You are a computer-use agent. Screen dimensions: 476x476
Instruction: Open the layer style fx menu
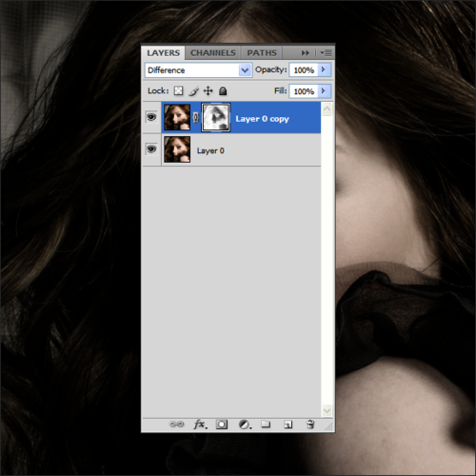pyautogui.click(x=200, y=425)
